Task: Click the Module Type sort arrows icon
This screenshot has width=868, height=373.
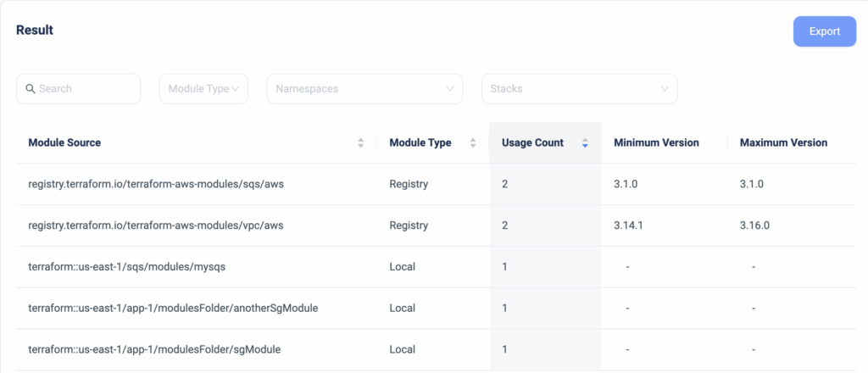Action: pyautogui.click(x=473, y=143)
